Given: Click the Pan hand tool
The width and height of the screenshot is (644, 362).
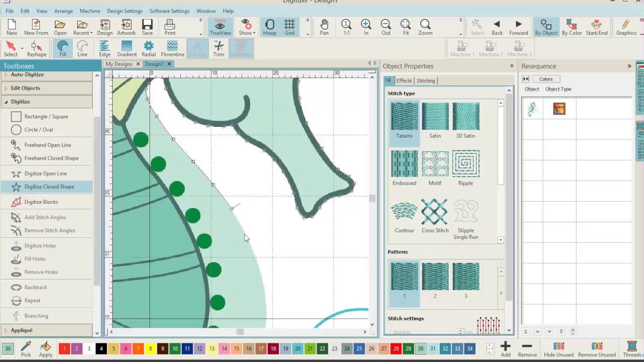Looking at the screenshot, I should [324, 28].
